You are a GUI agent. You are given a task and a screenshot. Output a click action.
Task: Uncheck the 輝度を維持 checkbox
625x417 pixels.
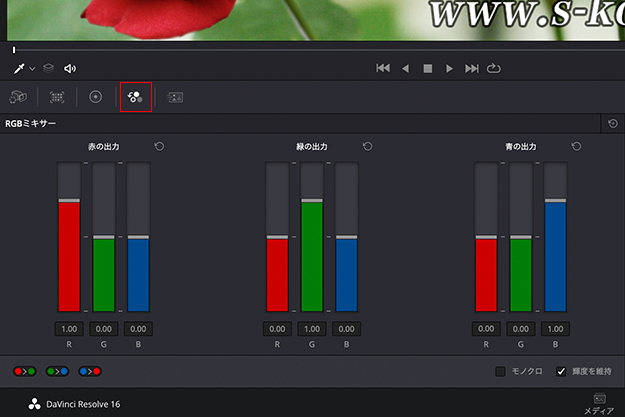click(561, 372)
